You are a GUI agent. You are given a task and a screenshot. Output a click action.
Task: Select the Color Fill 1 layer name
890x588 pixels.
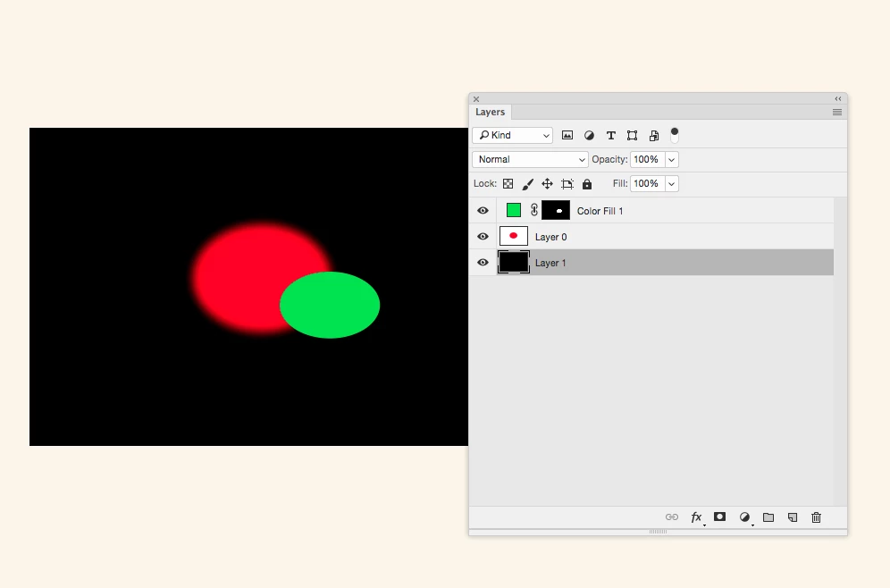pos(600,211)
